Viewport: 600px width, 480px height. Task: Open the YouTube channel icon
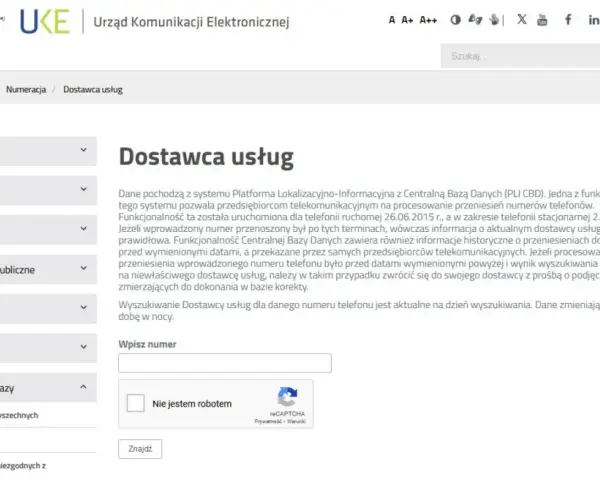click(x=542, y=20)
